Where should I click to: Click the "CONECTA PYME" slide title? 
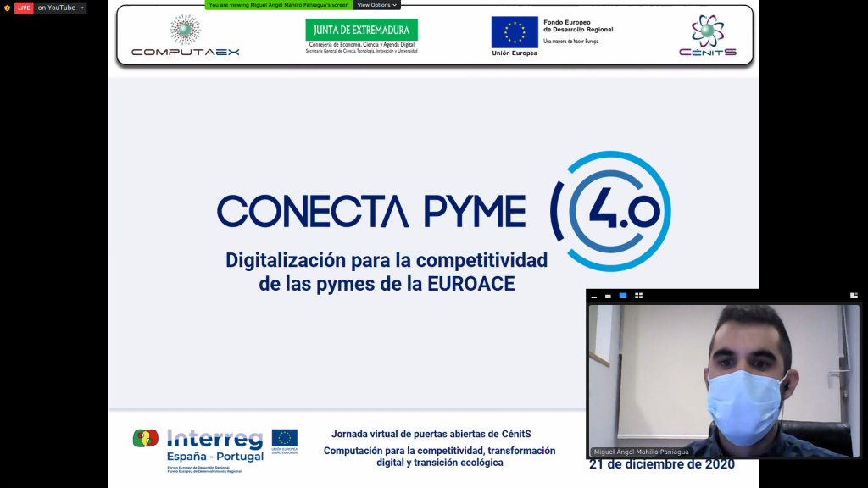371,211
